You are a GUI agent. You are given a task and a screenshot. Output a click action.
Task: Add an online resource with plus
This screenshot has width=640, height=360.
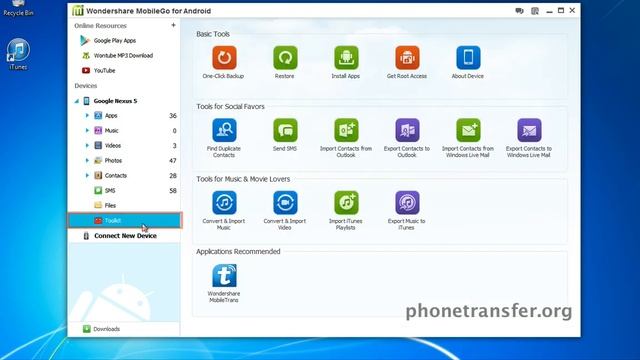[173, 25]
